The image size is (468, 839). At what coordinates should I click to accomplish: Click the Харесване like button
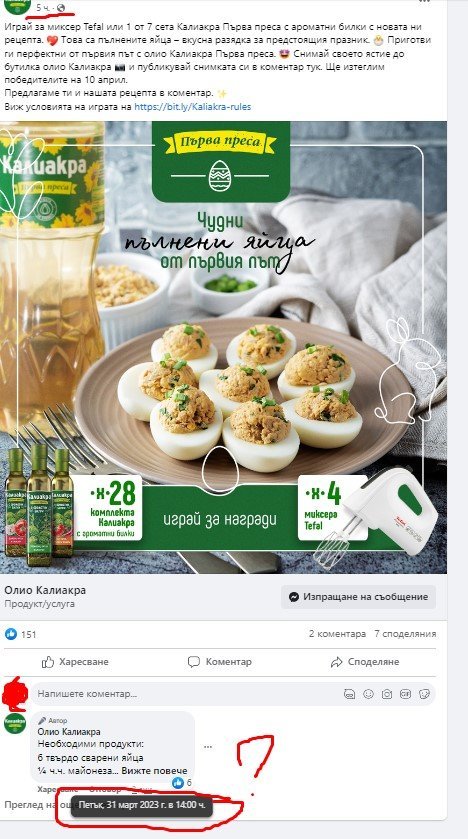click(x=75, y=662)
